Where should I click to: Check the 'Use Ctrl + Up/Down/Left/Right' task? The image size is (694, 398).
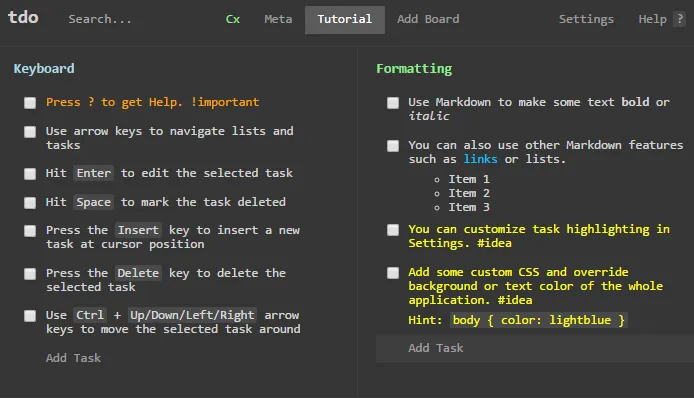(x=30, y=316)
